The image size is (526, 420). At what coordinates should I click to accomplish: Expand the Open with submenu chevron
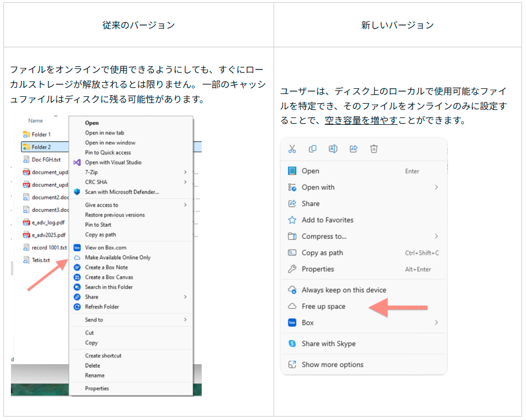pyautogui.click(x=436, y=187)
